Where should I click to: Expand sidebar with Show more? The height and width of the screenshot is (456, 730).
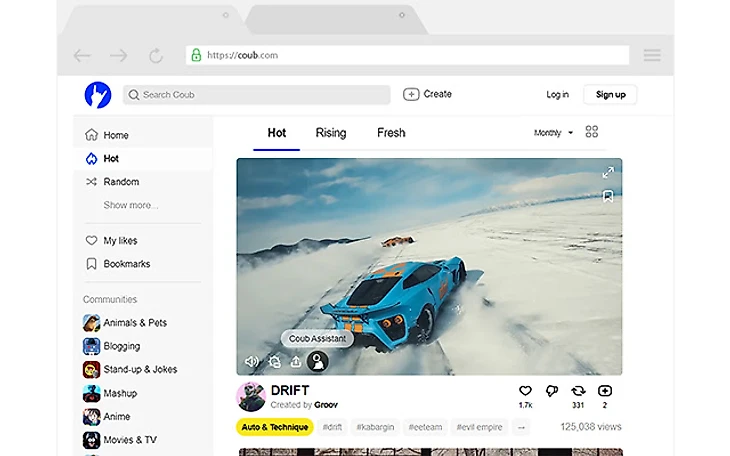pos(130,205)
